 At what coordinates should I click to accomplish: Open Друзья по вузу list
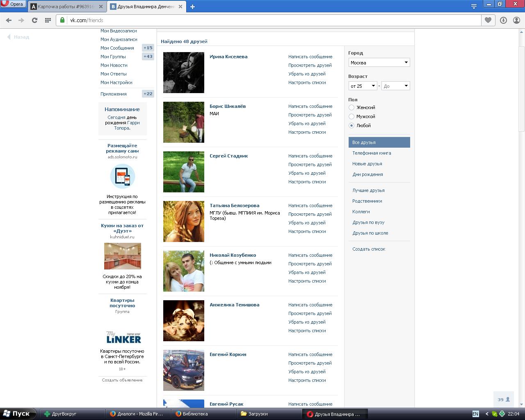tap(368, 222)
